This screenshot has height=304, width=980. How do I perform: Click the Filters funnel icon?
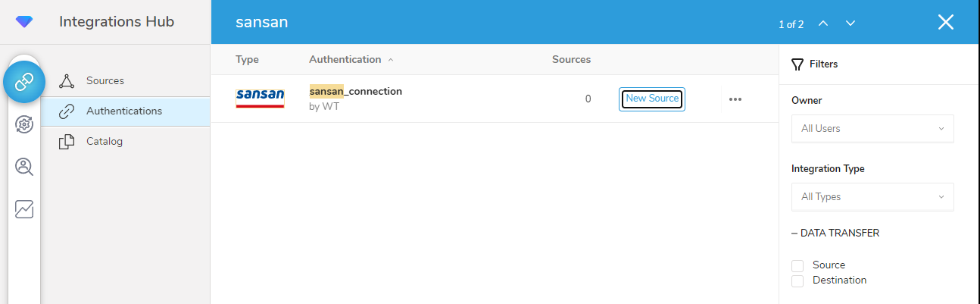pyautogui.click(x=797, y=64)
